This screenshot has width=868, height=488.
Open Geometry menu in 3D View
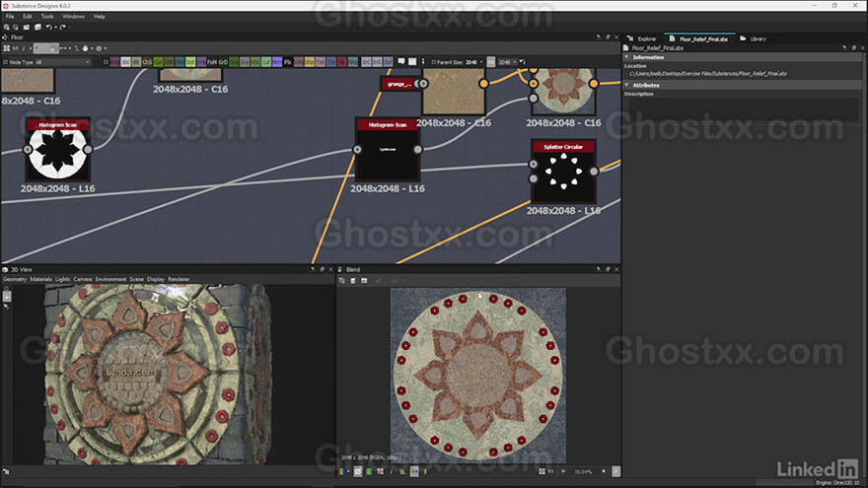click(15, 279)
